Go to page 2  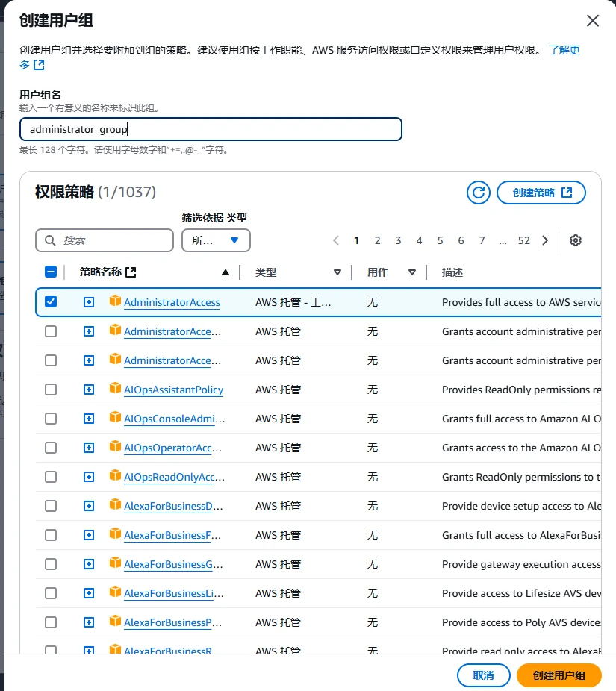click(x=378, y=240)
